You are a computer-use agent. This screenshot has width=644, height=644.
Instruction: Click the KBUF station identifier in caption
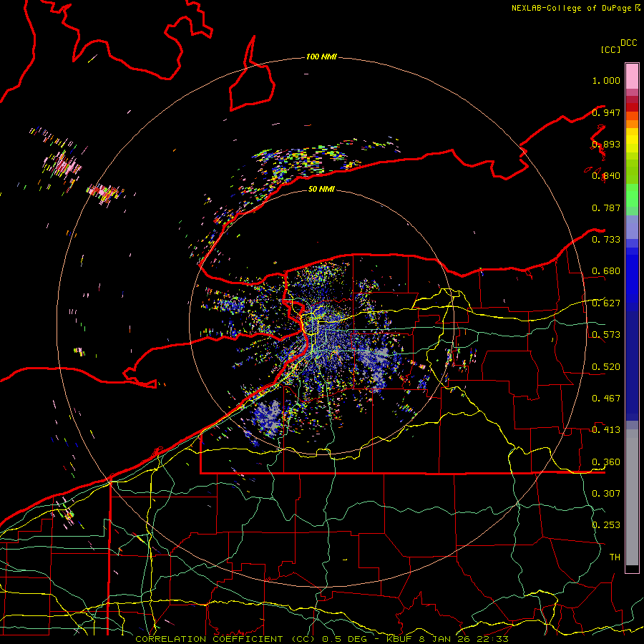[401, 639]
